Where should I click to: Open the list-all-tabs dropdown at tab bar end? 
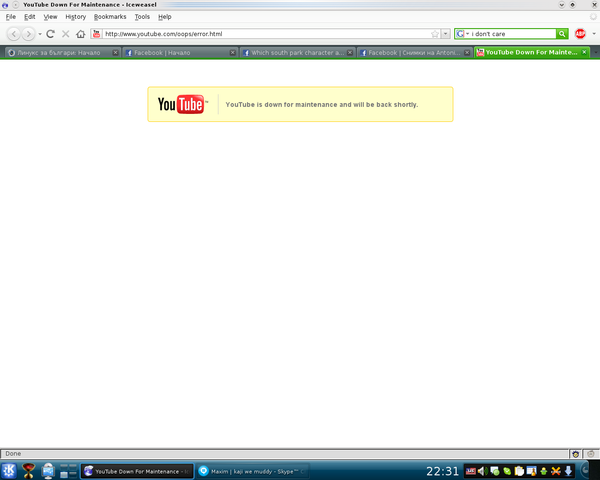595,52
